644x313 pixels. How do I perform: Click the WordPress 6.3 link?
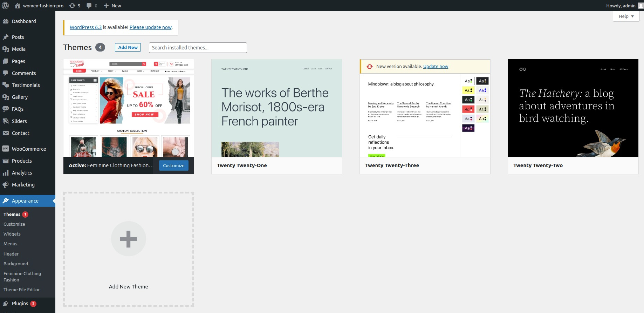tap(85, 27)
